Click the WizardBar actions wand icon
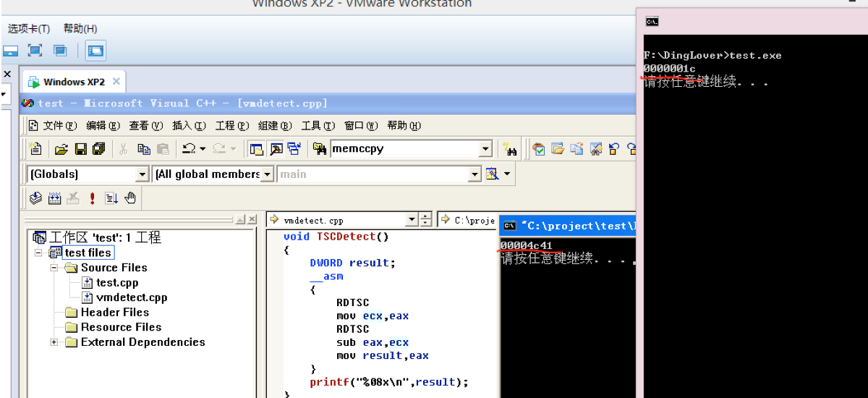This screenshot has height=398, width=868. point(493,174)
